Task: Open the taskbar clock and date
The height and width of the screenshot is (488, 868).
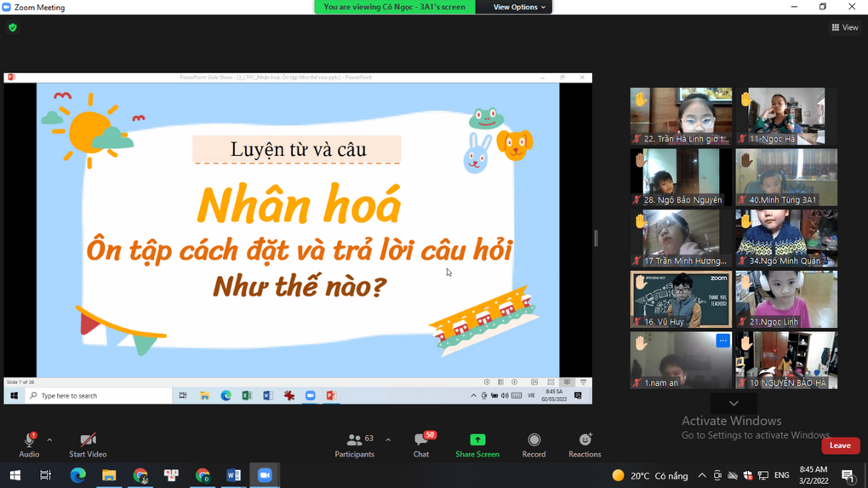Action: coord(814,475)
